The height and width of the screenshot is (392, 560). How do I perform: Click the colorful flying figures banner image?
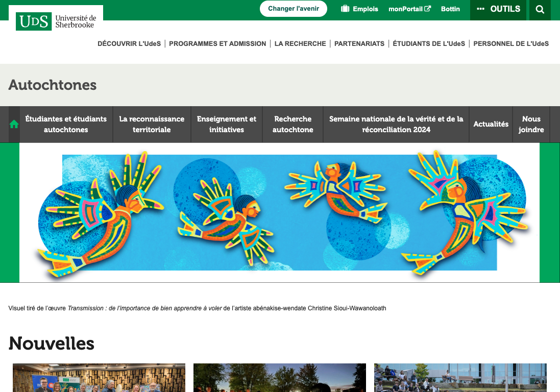pos(280,213)
